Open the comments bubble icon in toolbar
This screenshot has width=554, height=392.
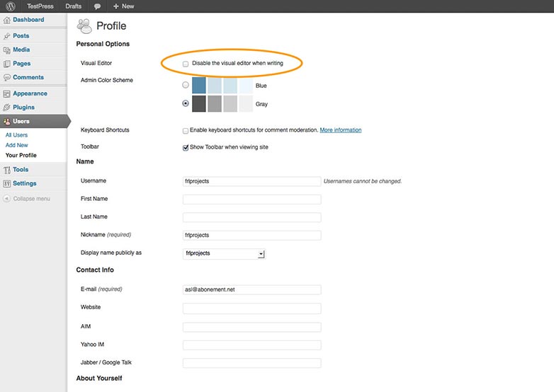pos(97,6)
